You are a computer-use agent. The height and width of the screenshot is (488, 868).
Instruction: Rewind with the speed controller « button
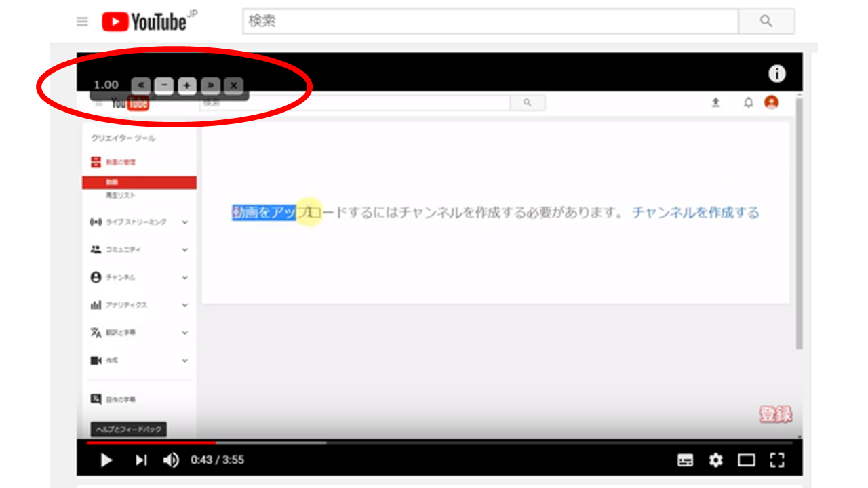141,85
